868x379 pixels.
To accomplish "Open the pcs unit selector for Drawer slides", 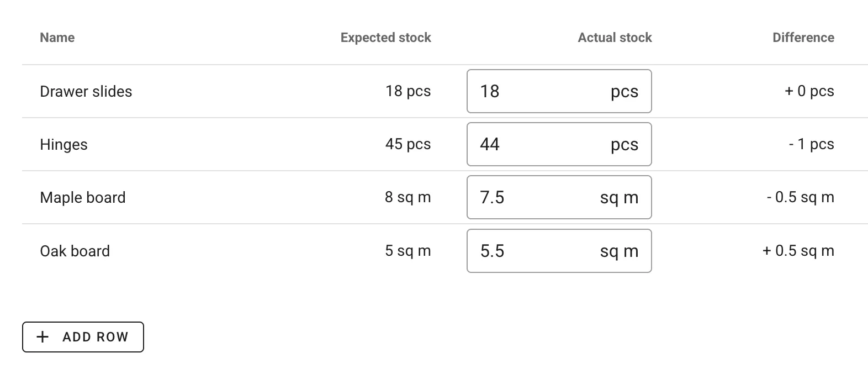I will point(624,91).
